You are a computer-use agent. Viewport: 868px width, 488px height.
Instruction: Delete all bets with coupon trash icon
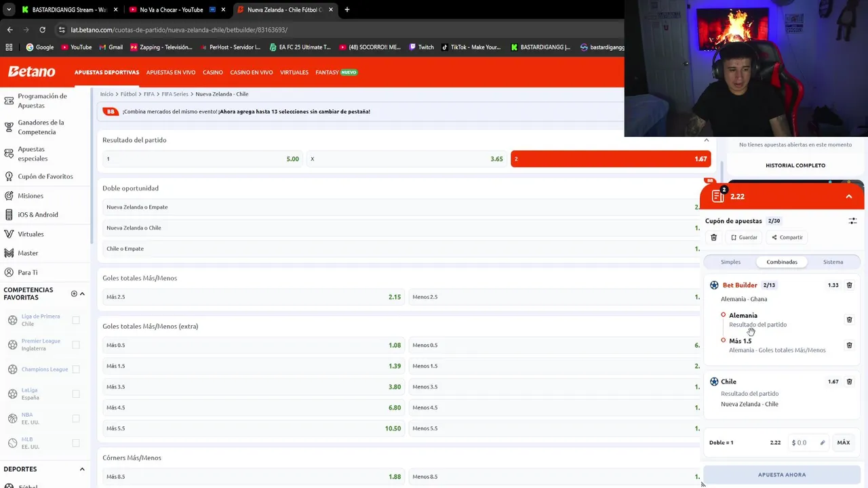(713, 237)
